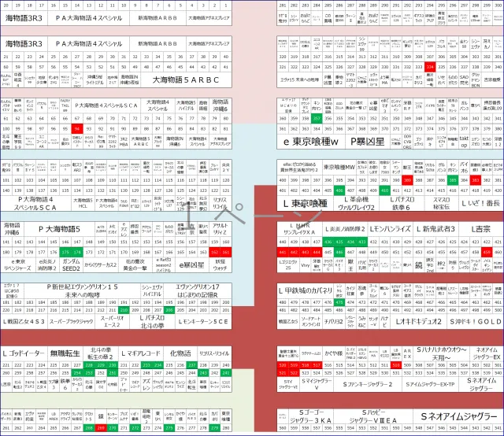Click the 'ガンダムSEED2' label
This screenshot has height=436, width=504.
(71, 264)
